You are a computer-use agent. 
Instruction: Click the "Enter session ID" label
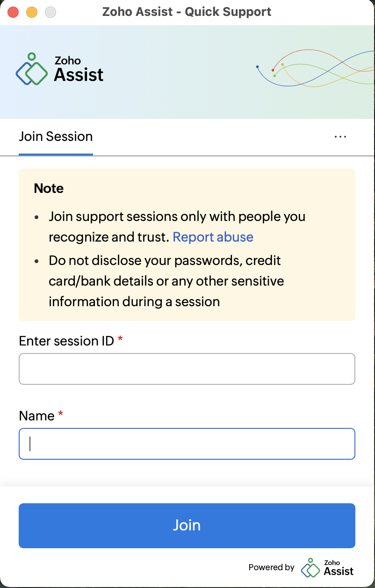point(66,341)
